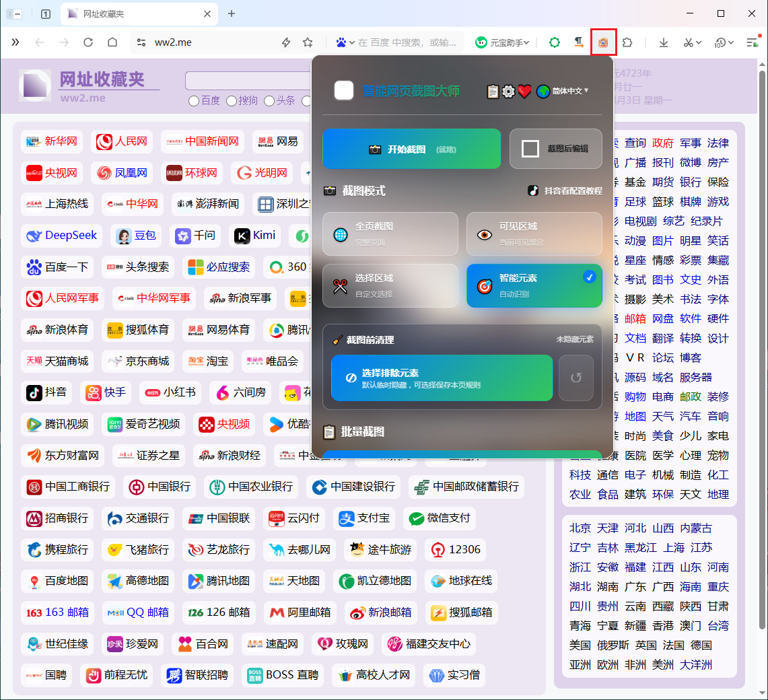Click the red heart icon in popup
Viewport: 768px width, 700px height.
[524, 91]
